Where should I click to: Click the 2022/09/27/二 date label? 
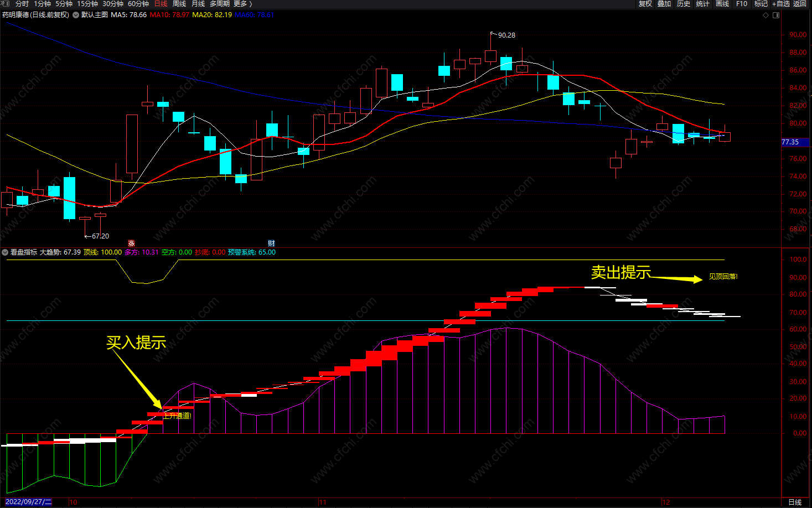(28, 502)
